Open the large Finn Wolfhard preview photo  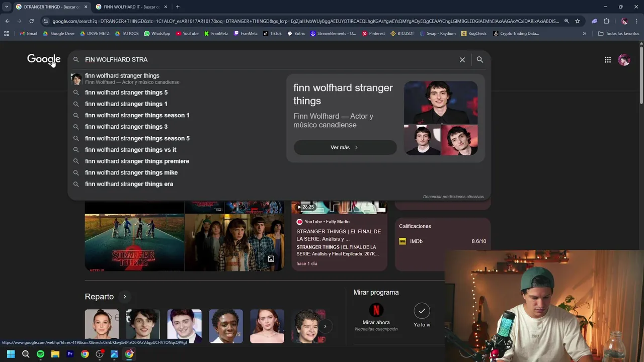pyautogui.click(x=441, y=102)
